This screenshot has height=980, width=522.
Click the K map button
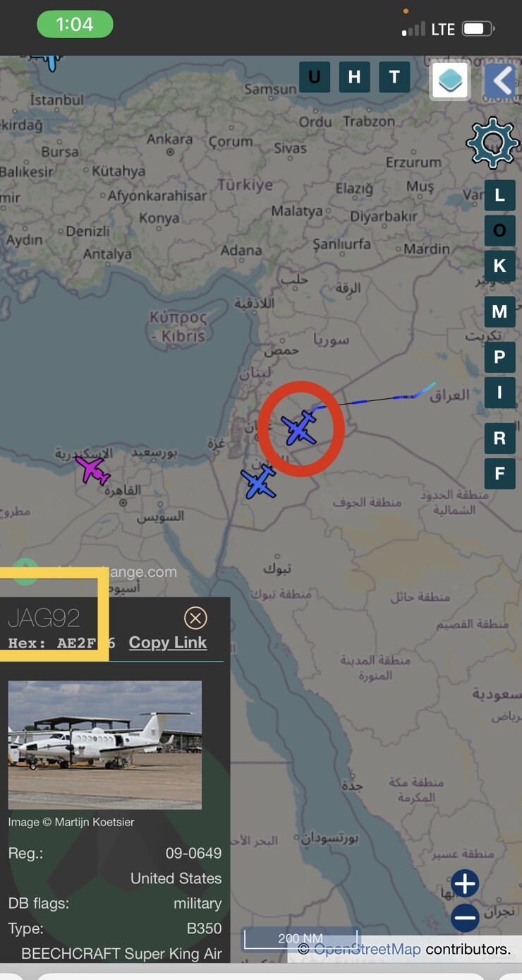[499, 265]
